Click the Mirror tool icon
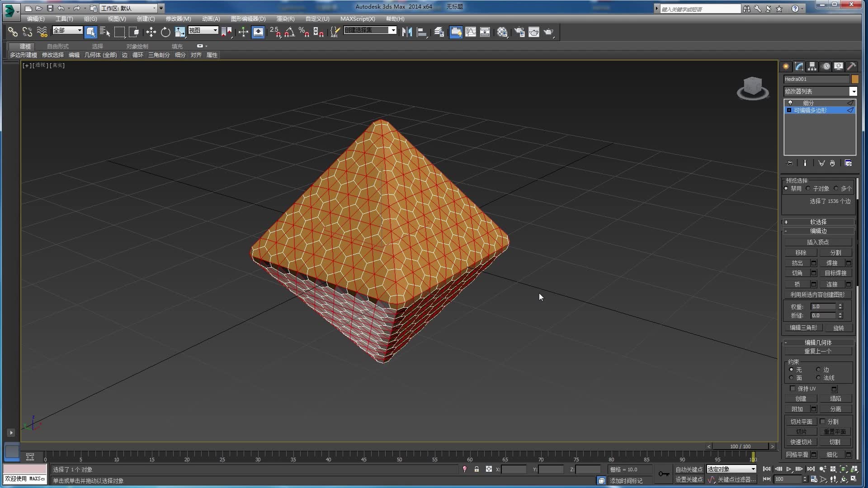 (x=406, y=32)
